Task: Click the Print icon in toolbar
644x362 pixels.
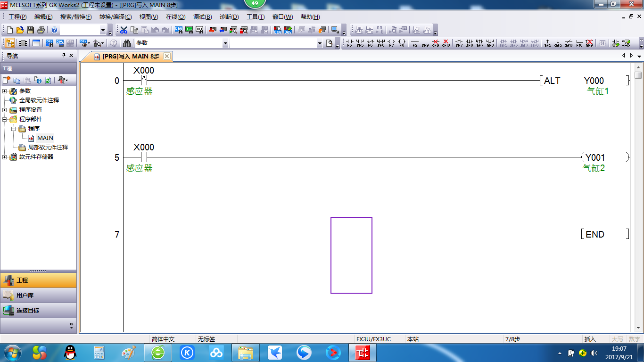Action: [x=41, y=30]
